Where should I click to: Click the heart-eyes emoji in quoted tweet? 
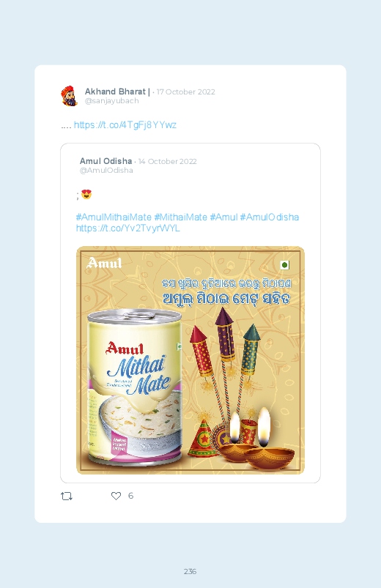[x=86, y=194]
